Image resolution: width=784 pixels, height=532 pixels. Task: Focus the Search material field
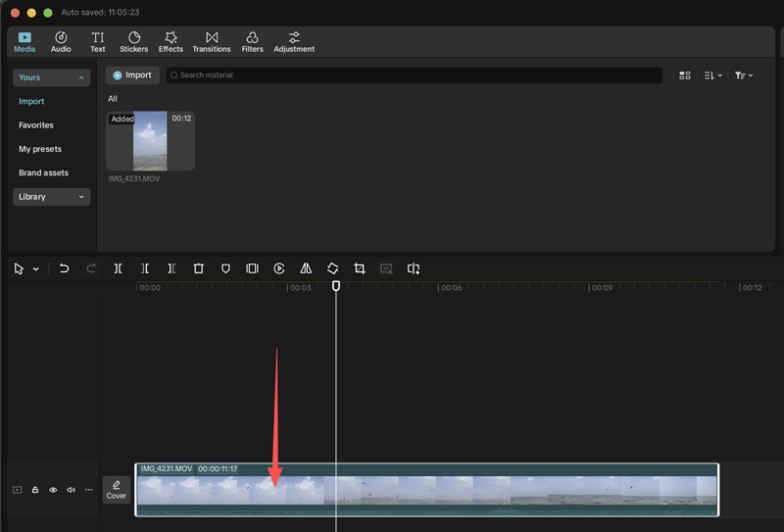414,75
